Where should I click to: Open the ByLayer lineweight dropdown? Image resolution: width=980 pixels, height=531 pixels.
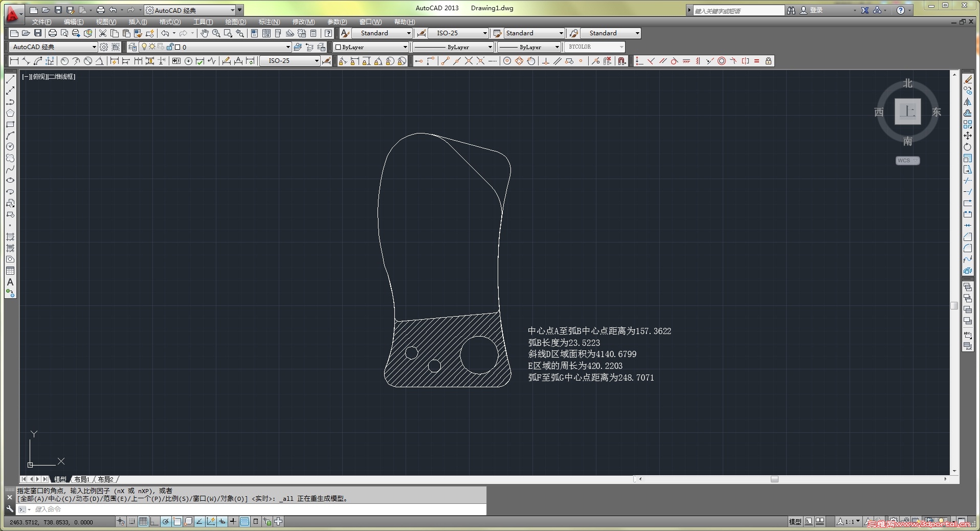click(557, 47)
